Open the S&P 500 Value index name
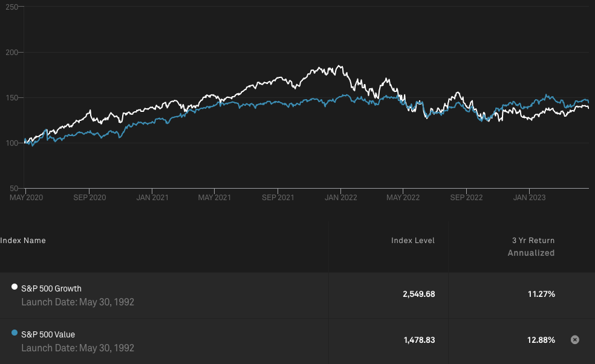Image resolution: width=595 pixels, height=364 pixels. (48, 334)
